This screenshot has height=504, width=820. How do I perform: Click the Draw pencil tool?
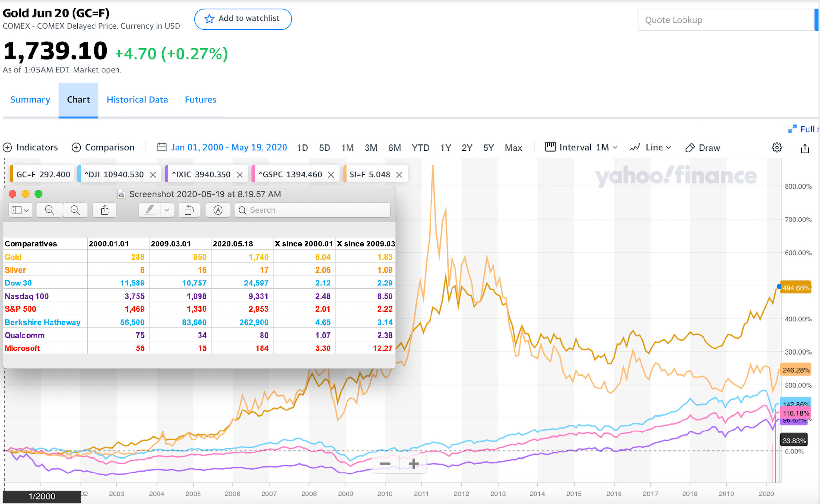coord(703,148)
